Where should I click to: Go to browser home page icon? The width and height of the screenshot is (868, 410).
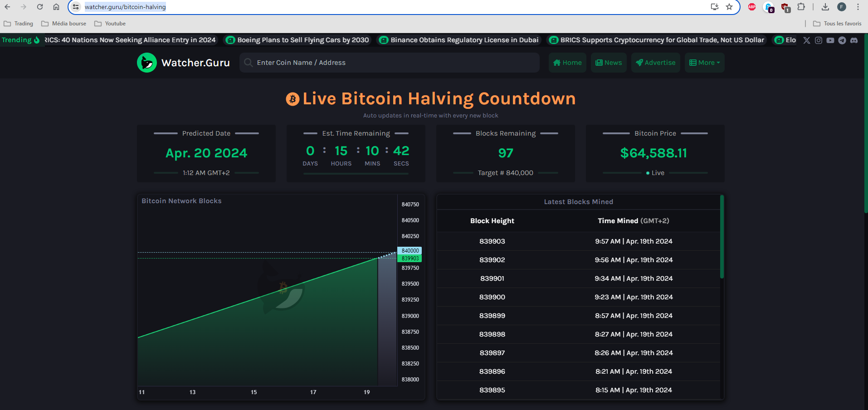(56, 7)
